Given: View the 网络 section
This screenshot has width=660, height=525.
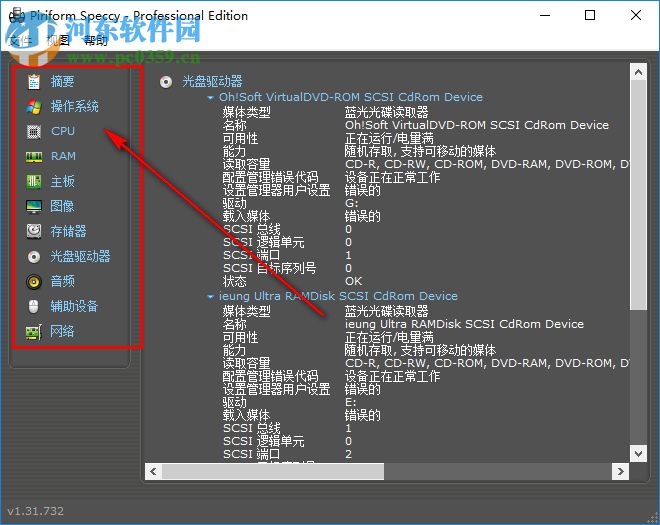Looking at the screenshot, I should [x=62, y=331].
